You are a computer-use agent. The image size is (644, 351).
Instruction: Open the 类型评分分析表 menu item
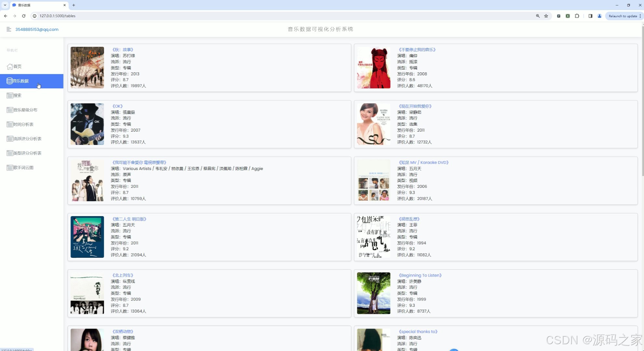pos(27,153)
